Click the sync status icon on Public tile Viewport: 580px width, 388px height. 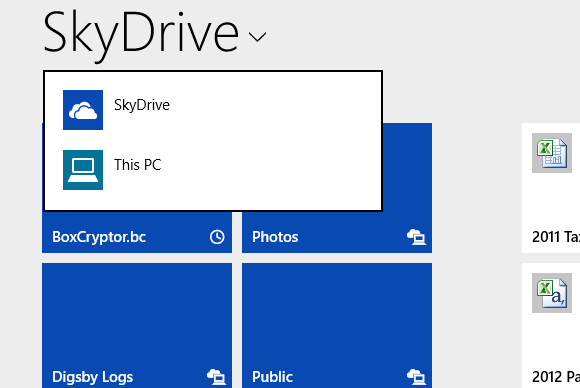416,377
